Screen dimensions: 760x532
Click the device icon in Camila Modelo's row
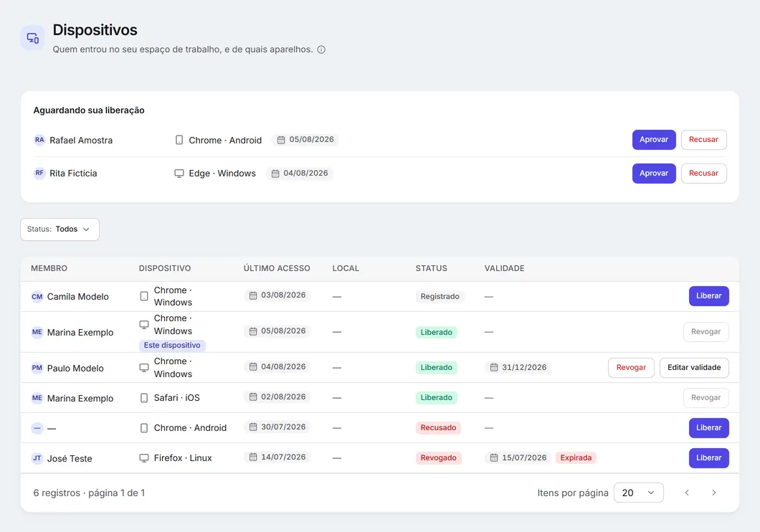tap(144, 296)
